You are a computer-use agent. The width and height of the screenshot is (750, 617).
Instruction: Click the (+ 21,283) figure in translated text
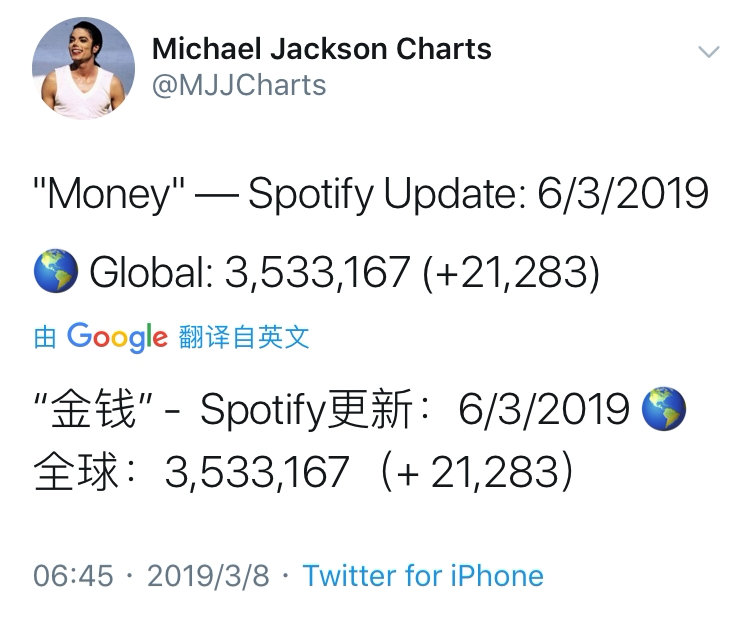click(x=477, y=472)
